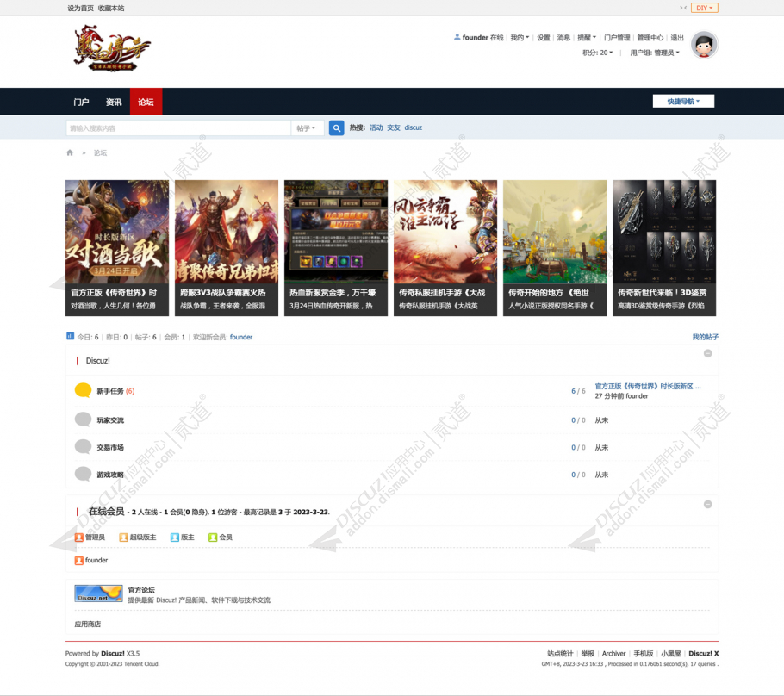
Task: Click the 退出 logout link
Action: 677,38
